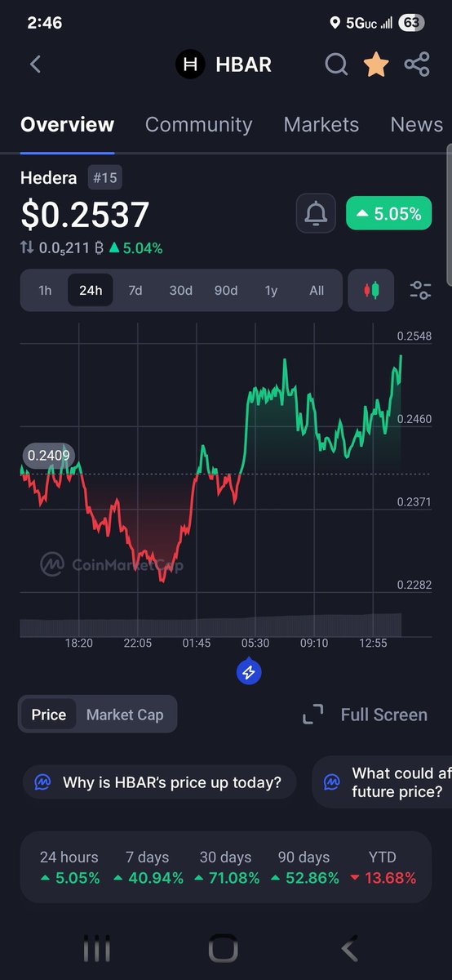Tap the Hedera coin name
452x980 pixels.
[49, 178]
